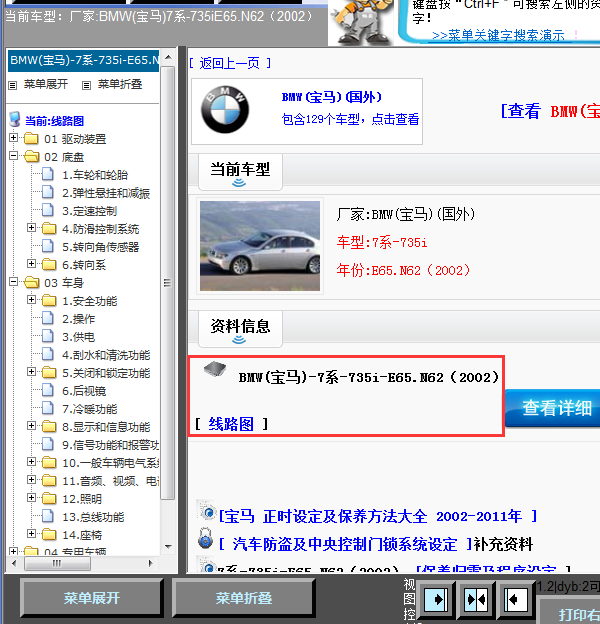The height and width of the screenshot is (624, 600).
Task: Select the BMW(宝马)-7系-735i-E65 header in the sidebar
Action: point(84,60)
